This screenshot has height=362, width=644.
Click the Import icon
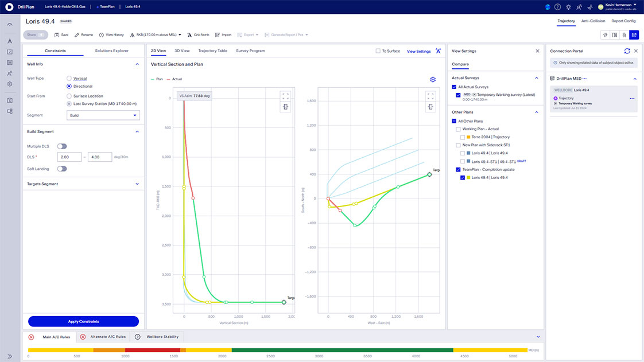pyautogui.click(x=218, y=35)
